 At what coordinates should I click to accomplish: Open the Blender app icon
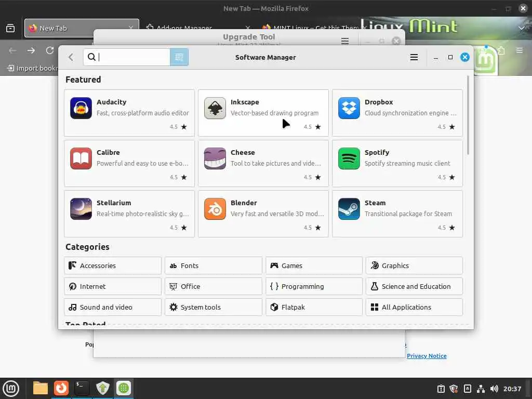pyautogui.click(x=215, y=209)
